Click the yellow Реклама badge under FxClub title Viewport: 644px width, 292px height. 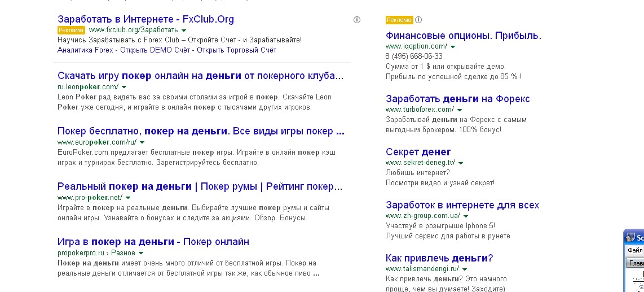tap(71, 30)
